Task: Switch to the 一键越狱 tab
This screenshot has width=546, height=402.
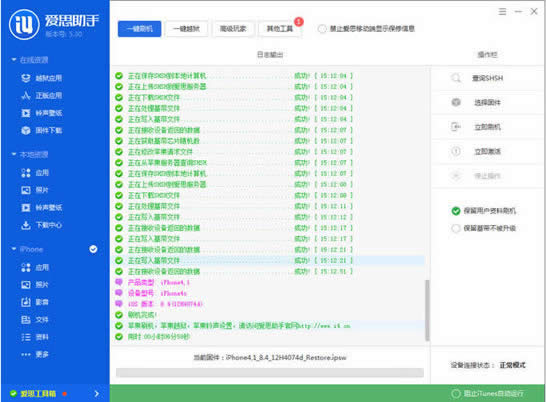Action: [x=186, y=29]
